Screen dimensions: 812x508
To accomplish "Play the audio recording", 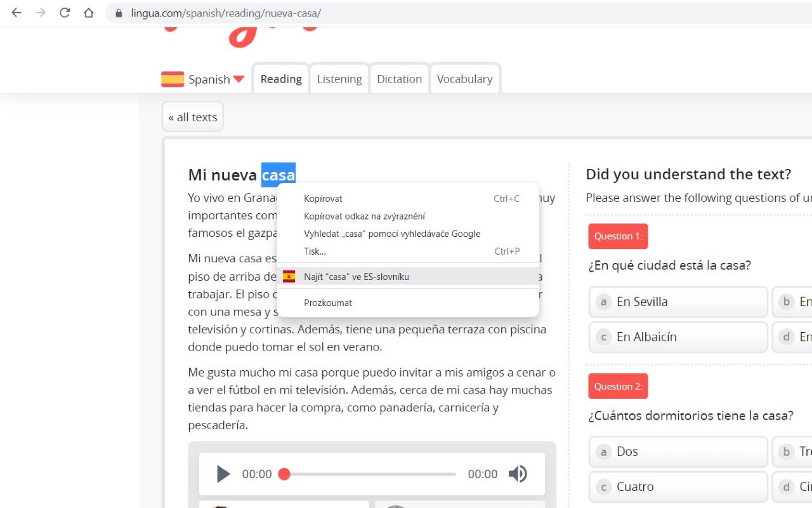I will pos(223,474).
